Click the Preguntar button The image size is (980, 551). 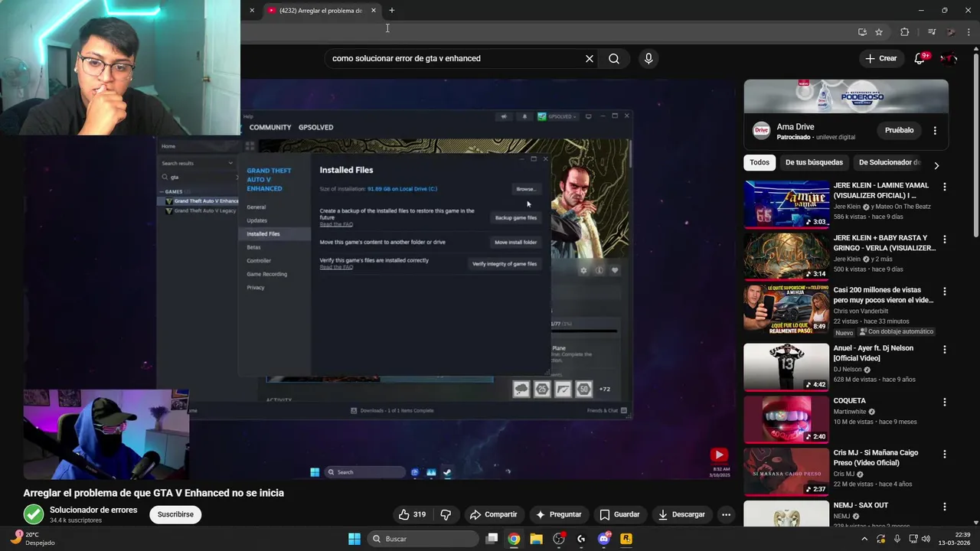(558, 514)
